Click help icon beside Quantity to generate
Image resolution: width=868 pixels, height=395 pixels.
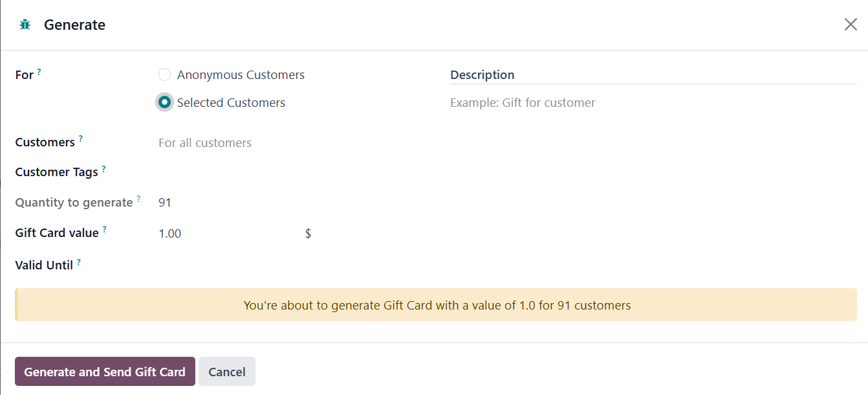click(x=138, y=199)
